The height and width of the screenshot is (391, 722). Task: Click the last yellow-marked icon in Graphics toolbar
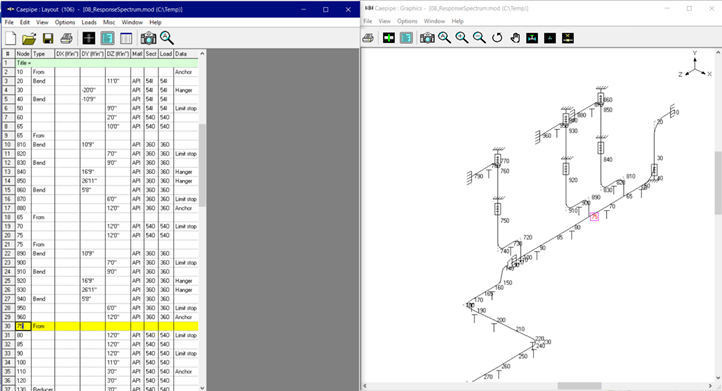click(x=568, y=38)
